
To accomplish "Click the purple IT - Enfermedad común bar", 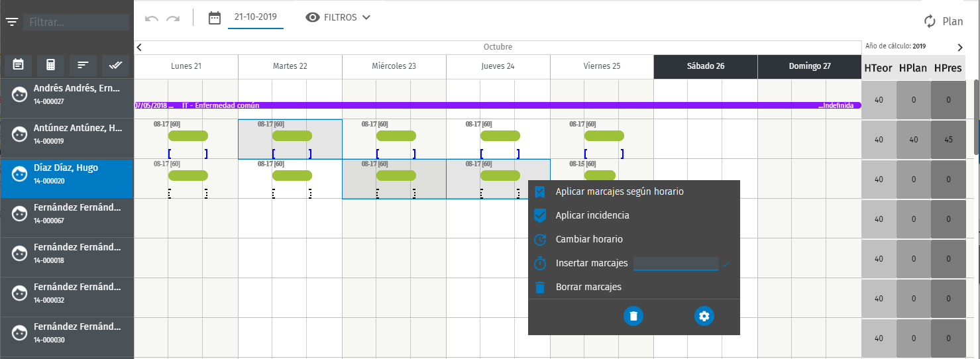I will (498, 105).
